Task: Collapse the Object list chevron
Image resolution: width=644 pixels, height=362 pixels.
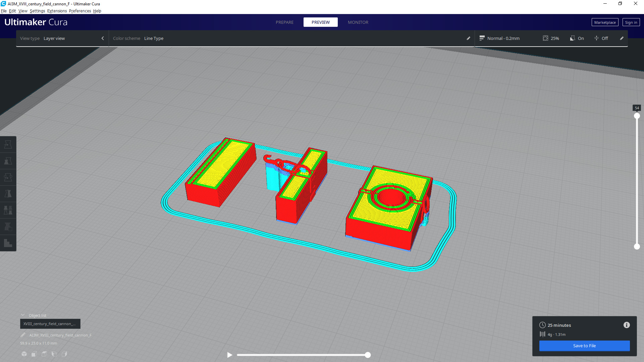Action: pos(23,315)
